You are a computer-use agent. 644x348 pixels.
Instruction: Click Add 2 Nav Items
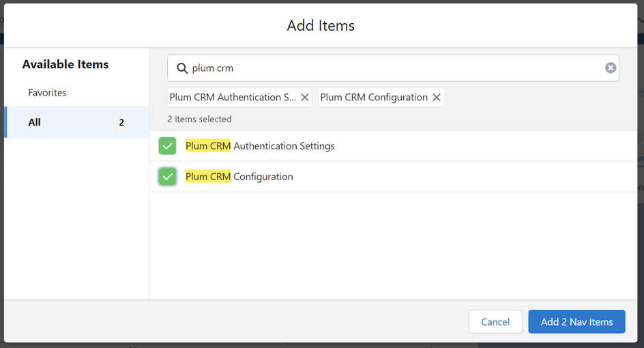pyautogui.click(x=576, y=322)
